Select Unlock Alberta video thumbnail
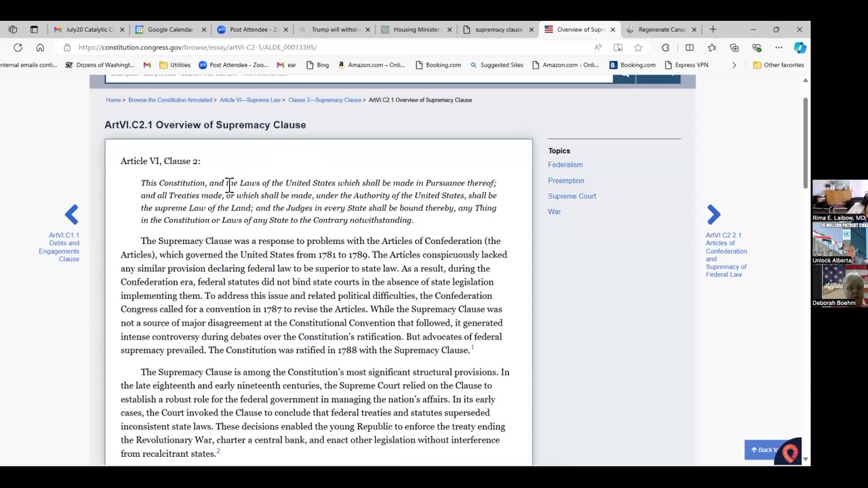Viewport: 868px width, 488px height. coord(840,243)
